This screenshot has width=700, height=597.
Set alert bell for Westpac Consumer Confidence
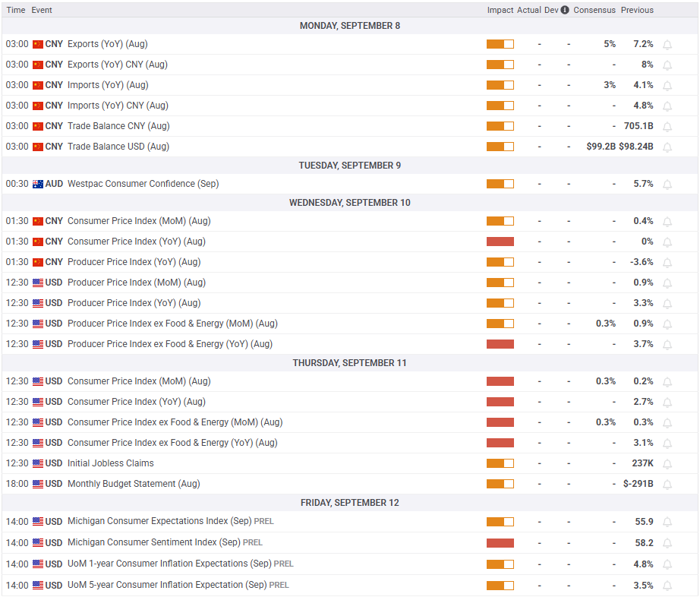coord(667,185)
